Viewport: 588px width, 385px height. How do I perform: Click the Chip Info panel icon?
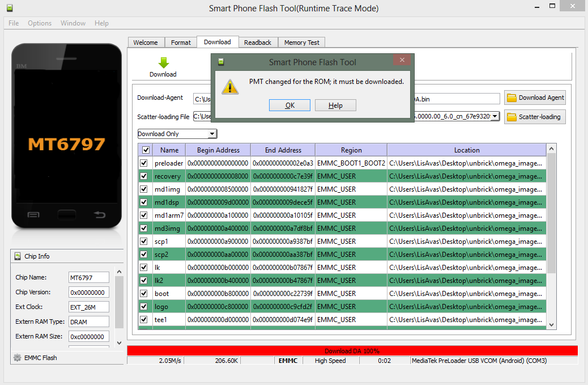(x=18, y=256)
